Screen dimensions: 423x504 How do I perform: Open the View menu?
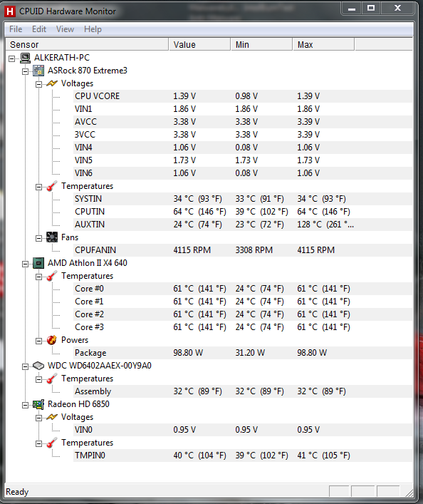pyautogui.click(x=66, y=29)
